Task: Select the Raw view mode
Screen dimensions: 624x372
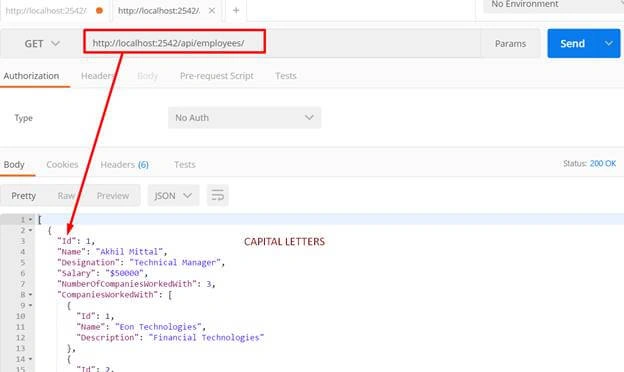Action: click(66, 196)
